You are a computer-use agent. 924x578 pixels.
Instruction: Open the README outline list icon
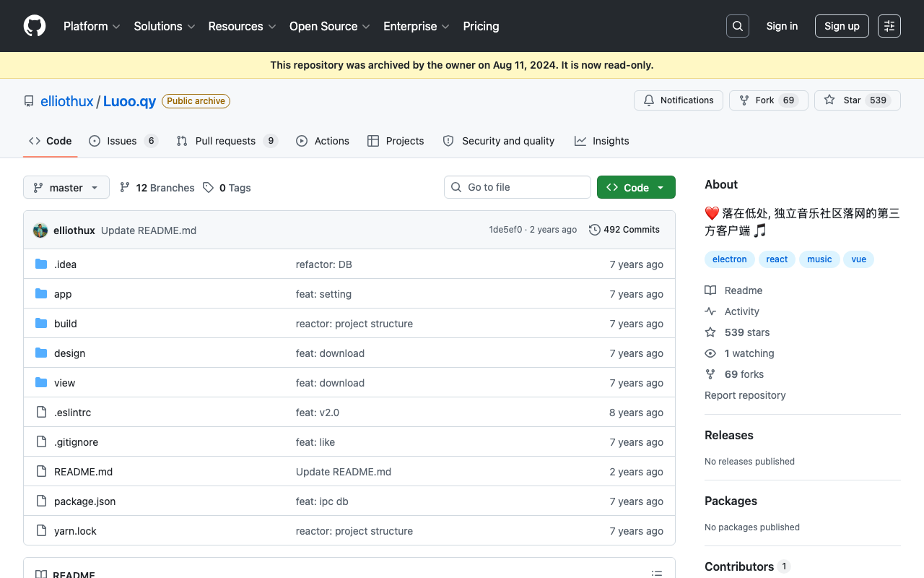(657, 574)
